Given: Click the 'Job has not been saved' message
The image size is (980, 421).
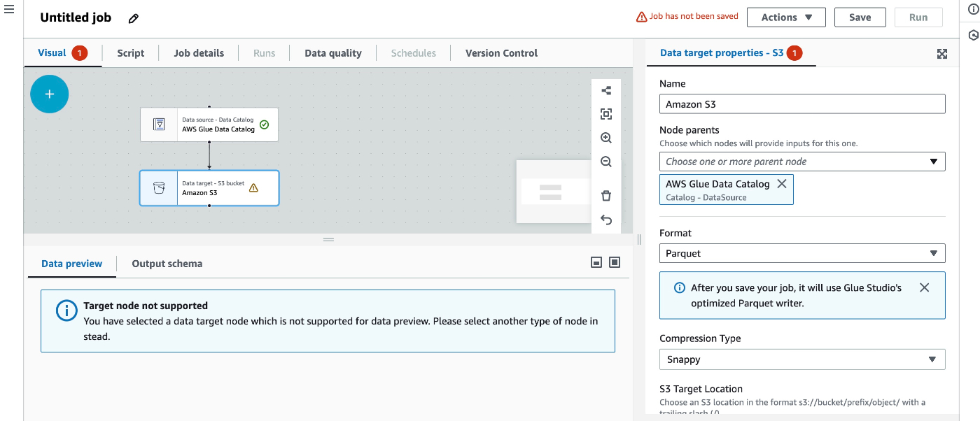Looking at the screenshot, I should (x=694, y=16).
